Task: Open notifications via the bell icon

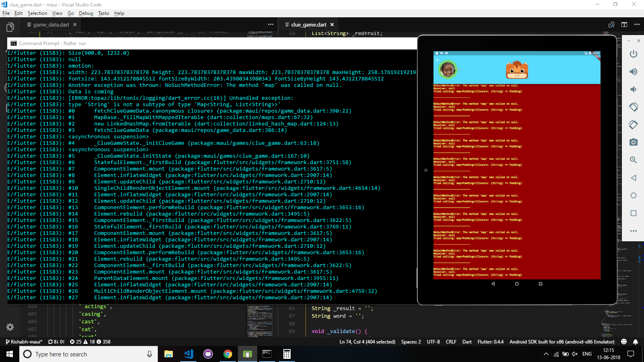Action: pos(636,341)
